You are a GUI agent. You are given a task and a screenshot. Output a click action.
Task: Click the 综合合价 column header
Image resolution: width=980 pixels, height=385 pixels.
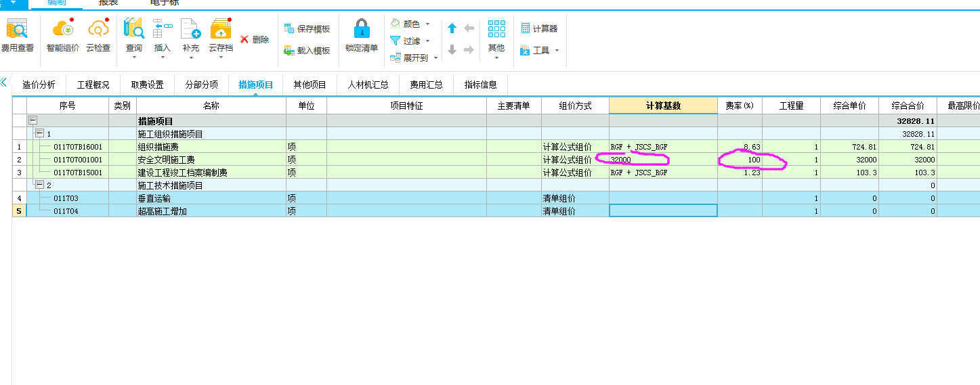[908, 106]
